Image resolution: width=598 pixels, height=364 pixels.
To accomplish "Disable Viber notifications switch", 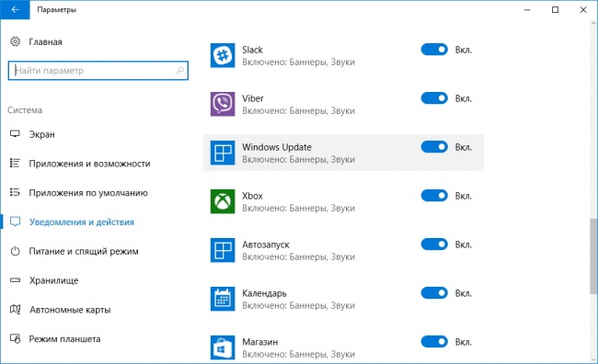I will (x=434, y=98).
